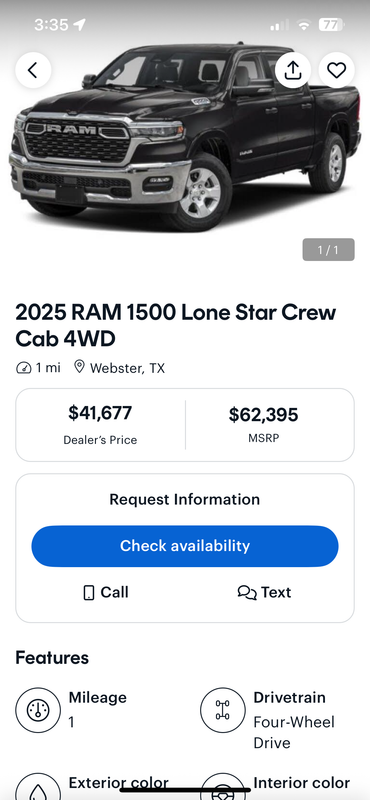Tap the 1 / 1 photo counter
Viewport: 370px width, 800px height.
pos(328,249)
